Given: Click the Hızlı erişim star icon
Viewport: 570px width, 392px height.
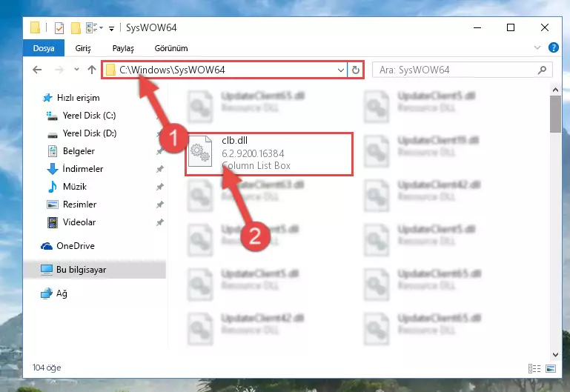Looking at the screenshot, I should coord(47,98).
